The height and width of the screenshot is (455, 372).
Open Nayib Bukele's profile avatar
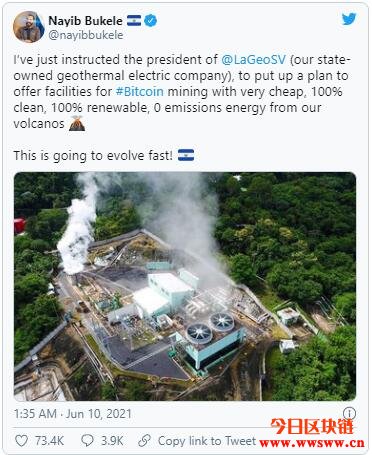pos(29,27)
